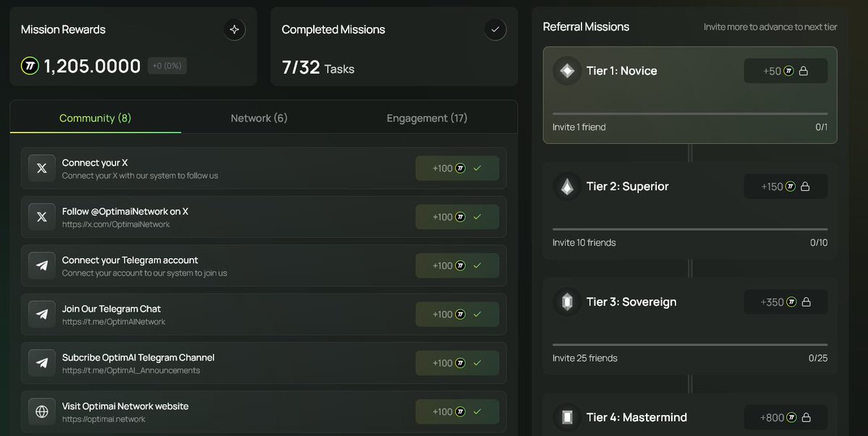
Task: Click Telegram icon for Join Our Telegram Chat
Action: 42,315
